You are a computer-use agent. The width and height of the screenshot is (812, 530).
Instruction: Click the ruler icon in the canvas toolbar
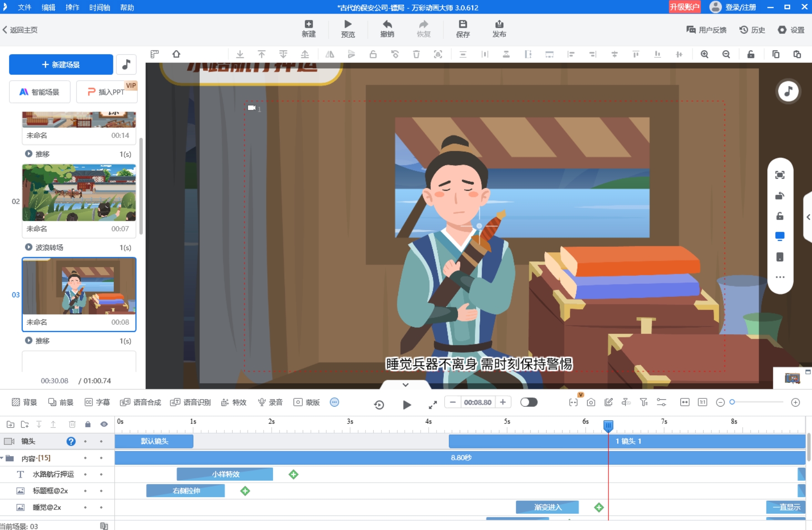click(x=155, y=54)
